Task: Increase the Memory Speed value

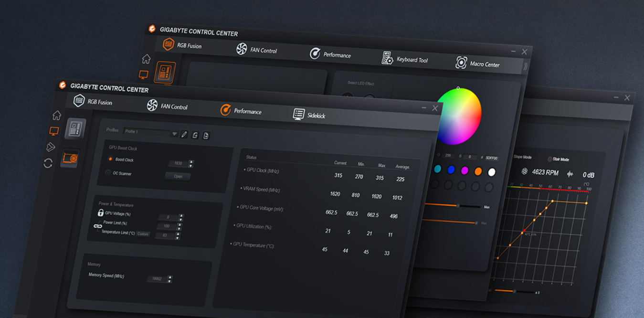Action: 169,277
